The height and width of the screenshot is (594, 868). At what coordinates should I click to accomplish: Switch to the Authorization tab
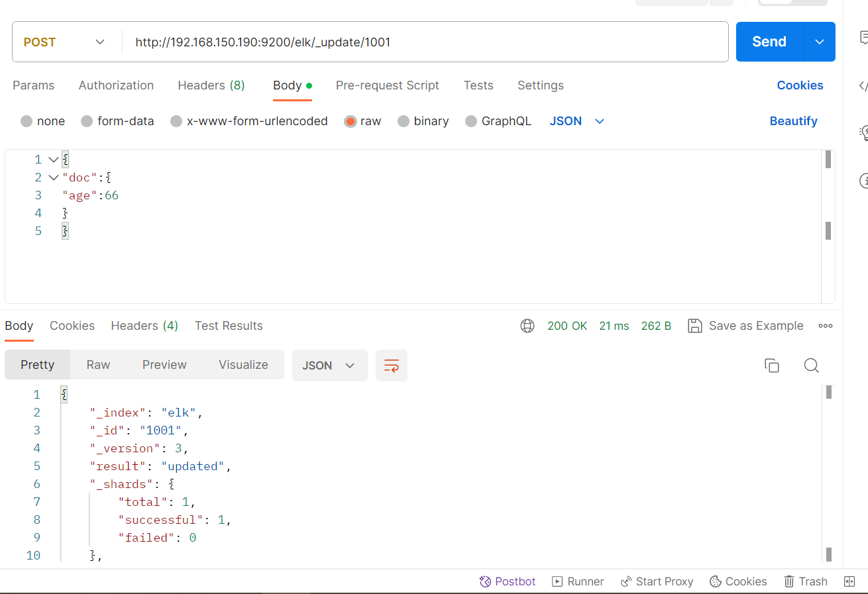(x=116, y=85)
